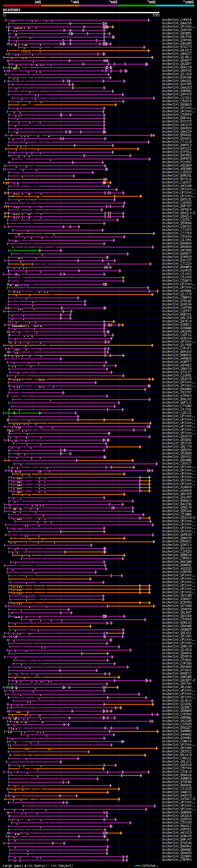Select the UniRef100_C1G6M1 label
This screenshot has width=197, height=868.
click(177, 375)
